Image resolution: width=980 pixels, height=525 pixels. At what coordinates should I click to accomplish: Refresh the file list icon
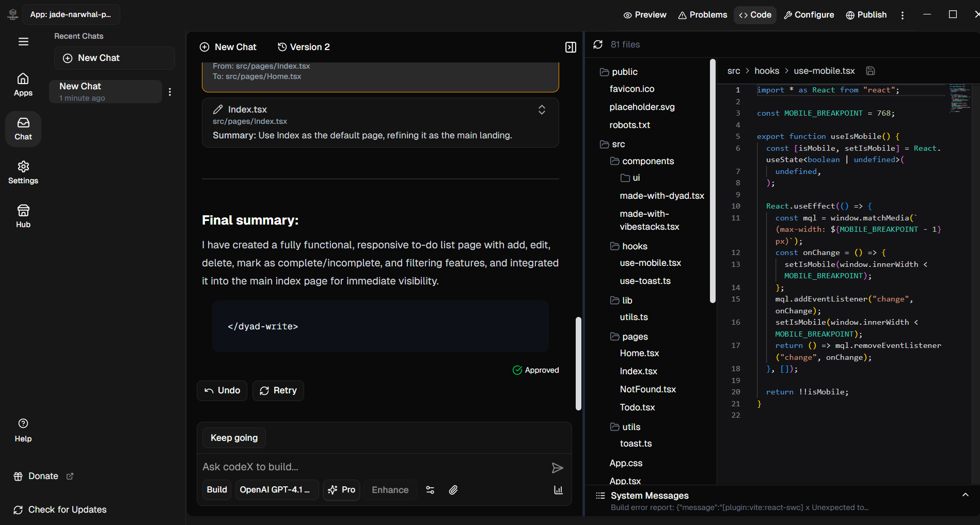click(598, 44)
